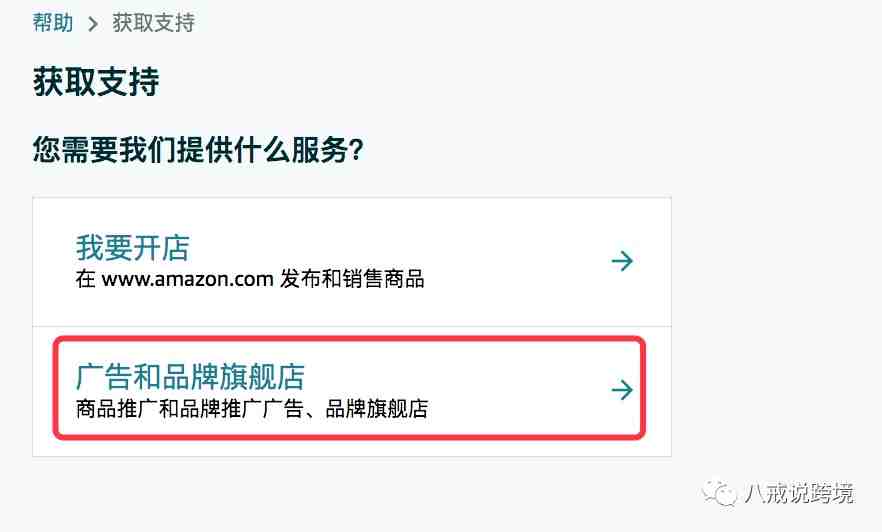Click the 商品推广和品牌推广广告、品牌旗舰店 description
Image resolution: width=882 pixels, height=532 pixels.
(x=252, y=409)
